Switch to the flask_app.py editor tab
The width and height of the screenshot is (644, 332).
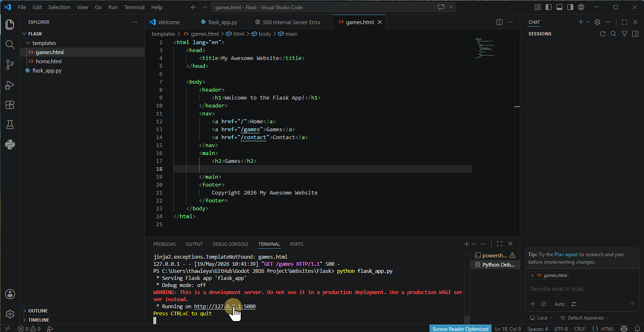pyautogui.click(x=222, y=22)
